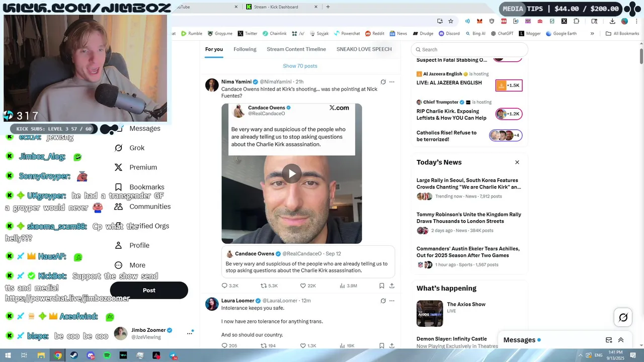The image size is (644, 362).
Task: Bookmark this page with the star icon
Action: (451, 21)
